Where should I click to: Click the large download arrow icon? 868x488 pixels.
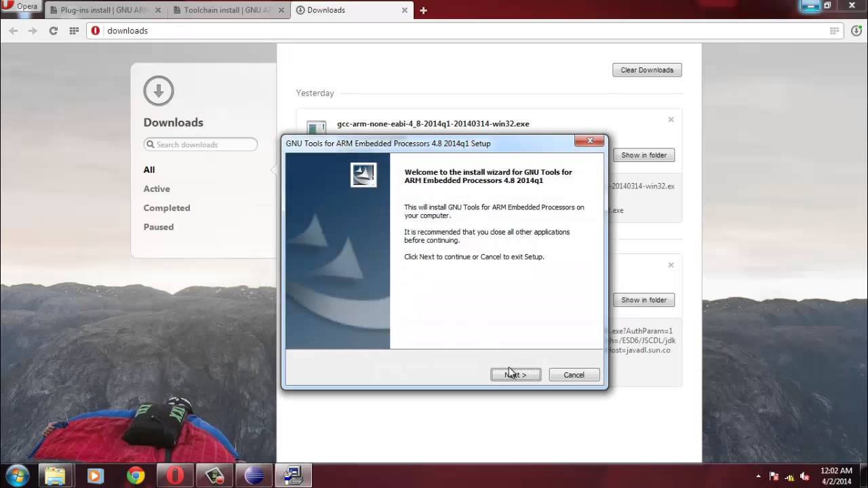159,91
